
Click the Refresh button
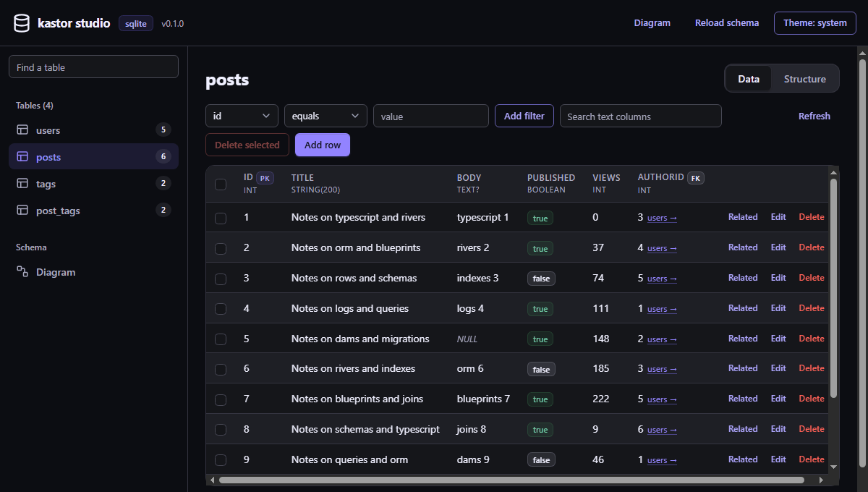[x=814, y=116]
